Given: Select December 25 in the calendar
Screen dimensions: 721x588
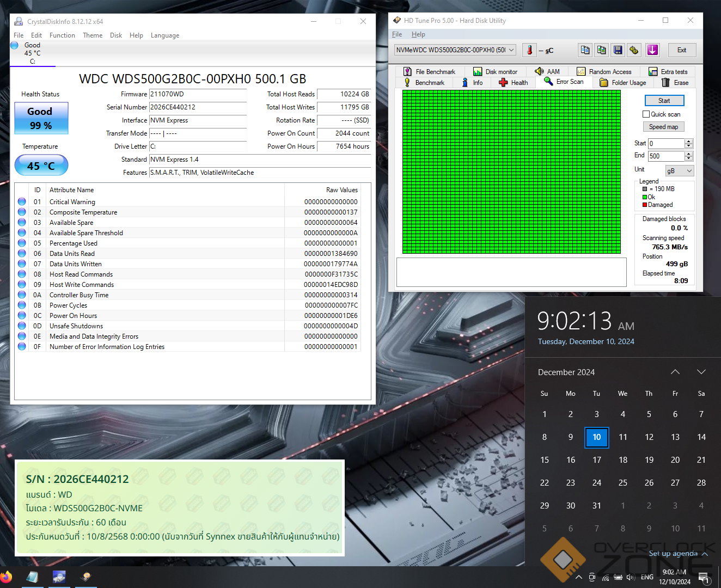Looking at the screenshot, I should click(622, 482).
